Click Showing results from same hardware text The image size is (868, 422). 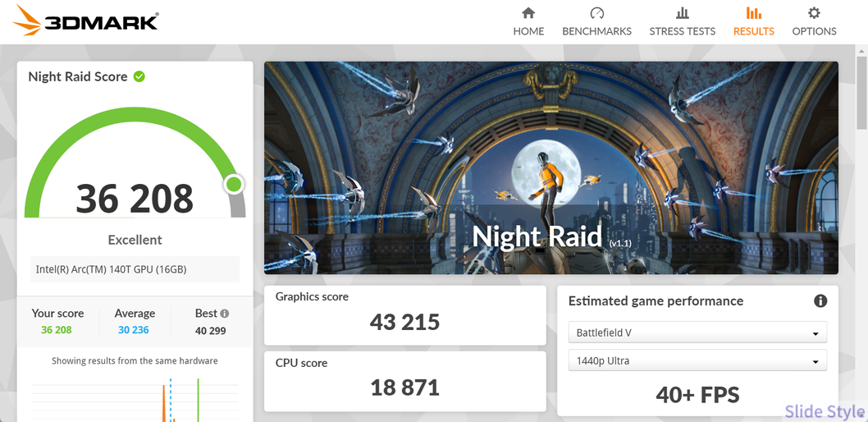coord(135,360)
